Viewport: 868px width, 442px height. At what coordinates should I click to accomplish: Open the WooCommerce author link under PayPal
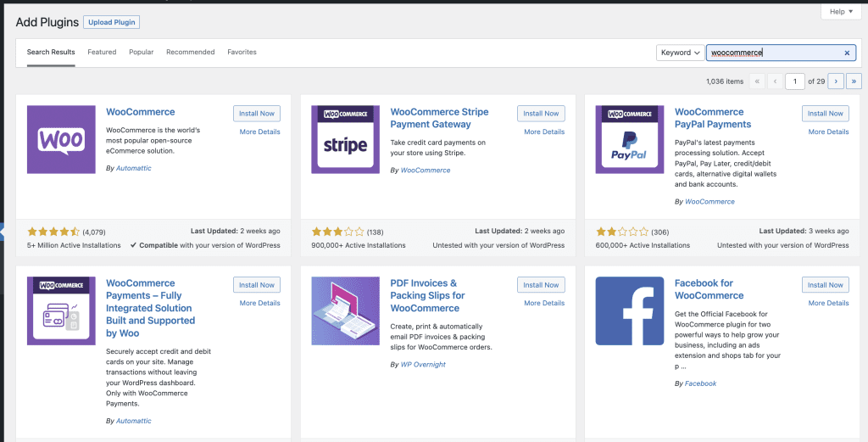point(709,202)
